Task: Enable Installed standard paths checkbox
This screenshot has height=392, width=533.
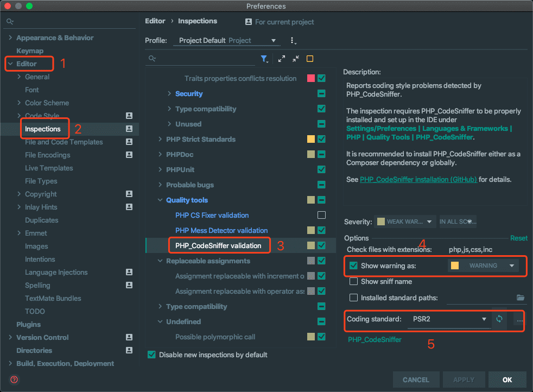Action: pyautogui.click(x=353, y=298)
